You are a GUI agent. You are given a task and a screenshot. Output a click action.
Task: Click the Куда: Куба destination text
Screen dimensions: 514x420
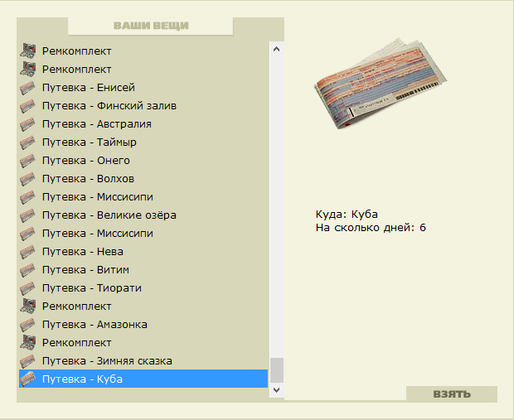(x=347, y=215)
